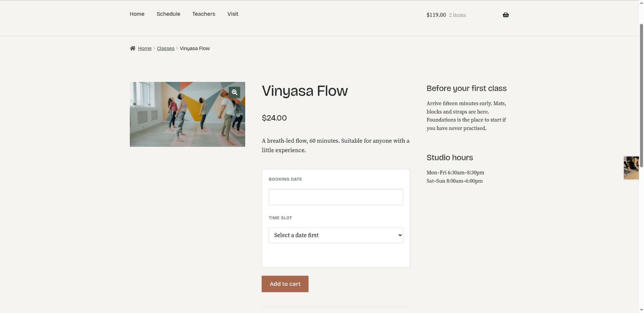The image size is (644, 313).
Task: Click 'Sat–Sun 8:00am–6:00pm' text
Action: (x=455, y=181)
